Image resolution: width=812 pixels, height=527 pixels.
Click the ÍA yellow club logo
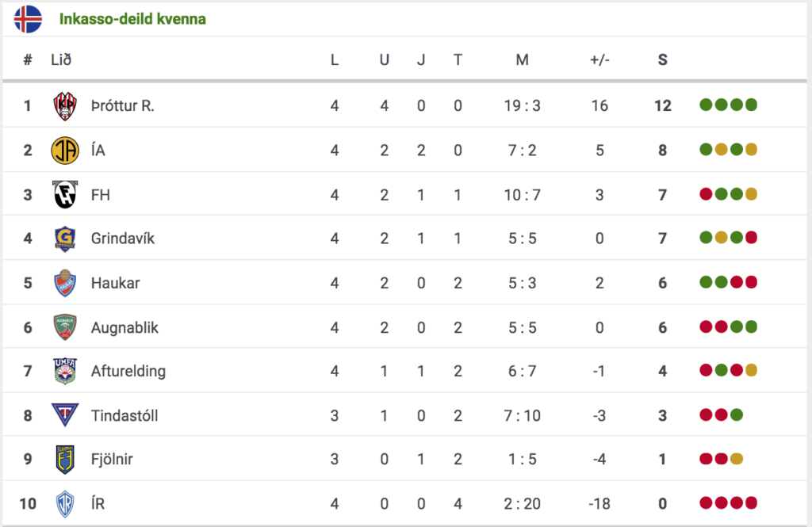[65, 151]
